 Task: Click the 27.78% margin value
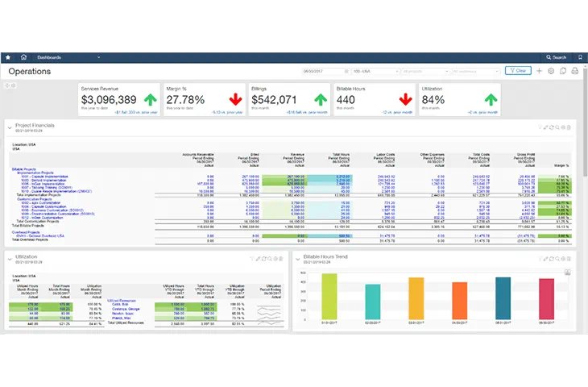[x=185, y=100]
